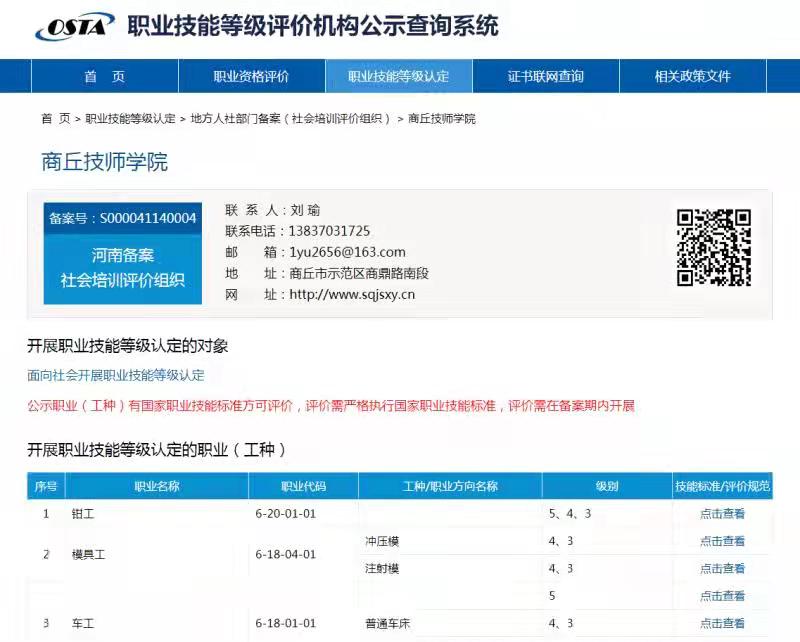Click the phone number 13837031725

(x=329, y=231)
